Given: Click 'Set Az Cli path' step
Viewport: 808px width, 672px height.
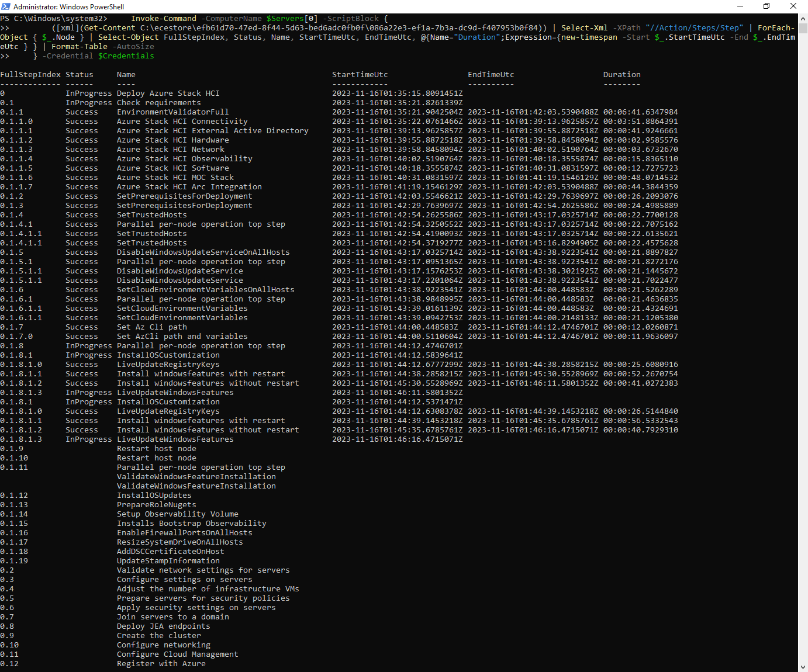Looking at the screenshot, I should click(x=152, y=327).
